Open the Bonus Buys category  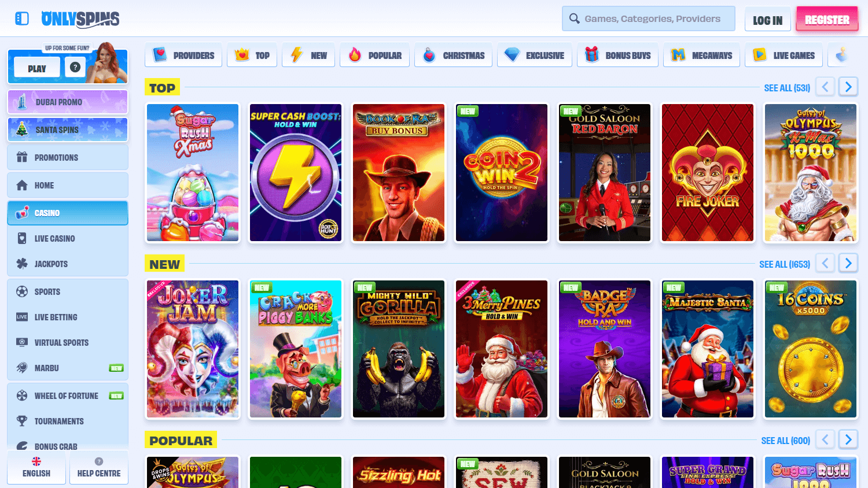[617, 54]
